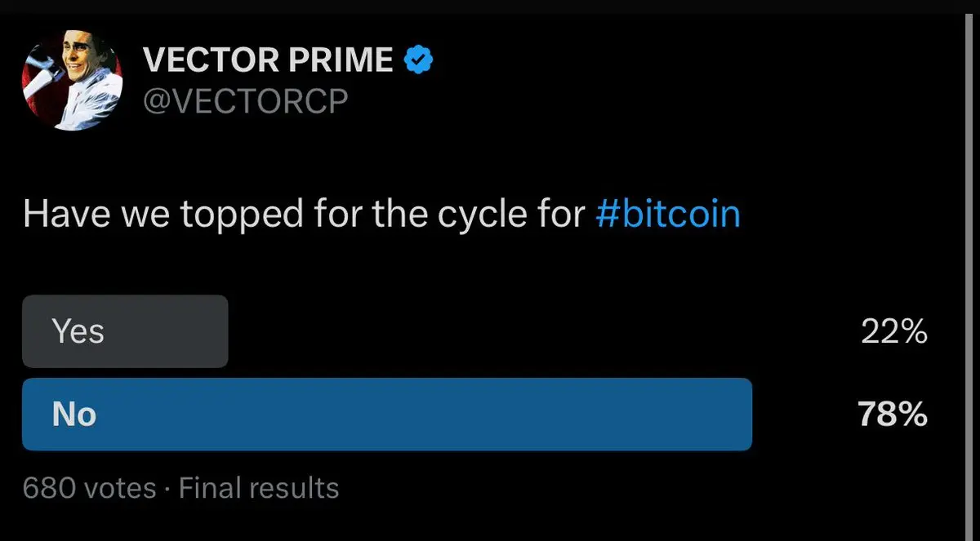Click the Yes option label text
Viewport: 980px width, 541px height.
click(78, 331)
